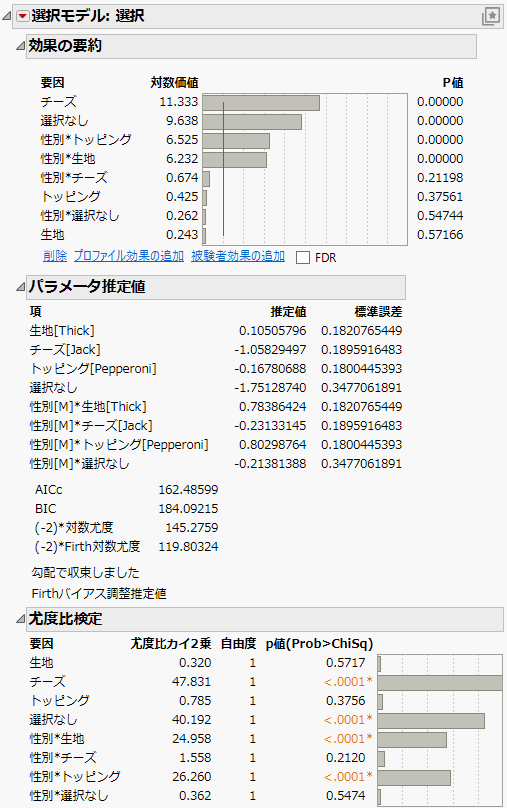The width and height of the screenshot is (507, 808).
Task: Click 性別[M]*生地[Thick] term
Action: click(x=88, y=407)
